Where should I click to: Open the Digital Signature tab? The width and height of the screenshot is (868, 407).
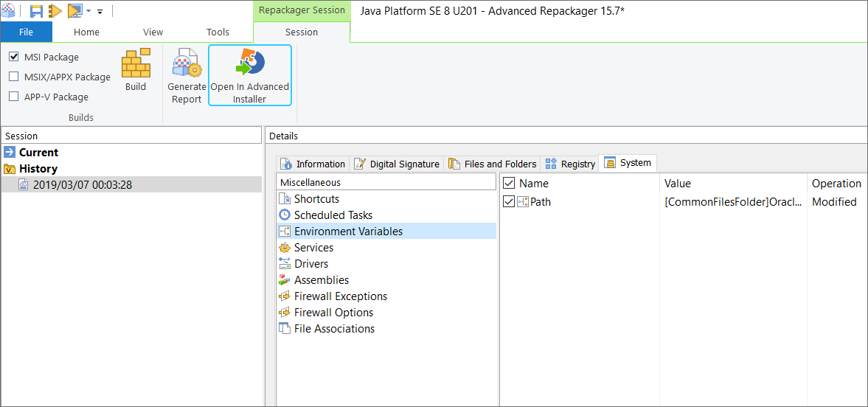(x=397, y=164)
